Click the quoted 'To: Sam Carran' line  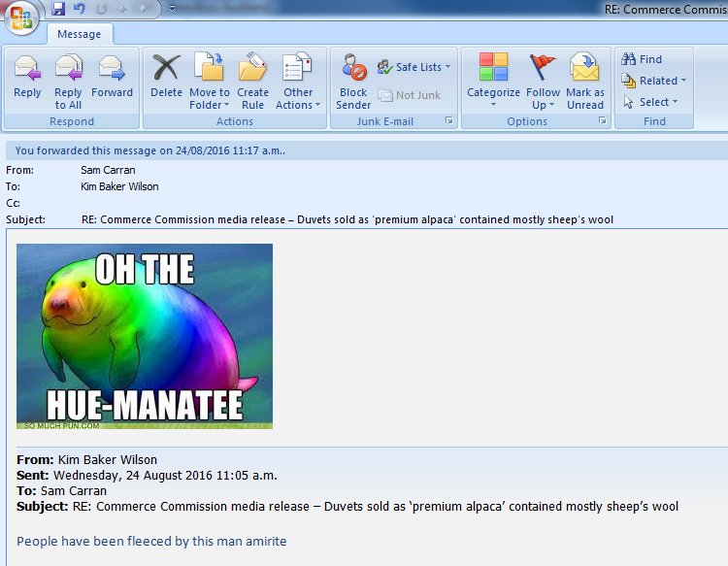(62, 491)
